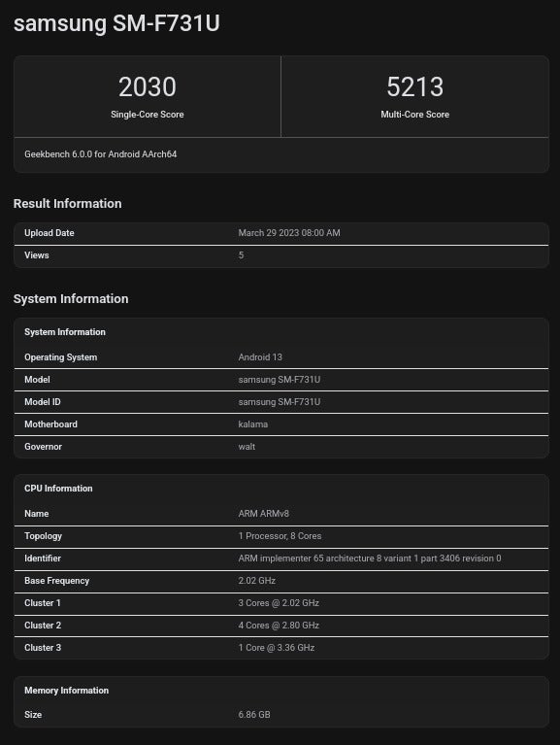Click the System Information section heading
This screenshot has height=745, width=560.
[x=71, y=299]
